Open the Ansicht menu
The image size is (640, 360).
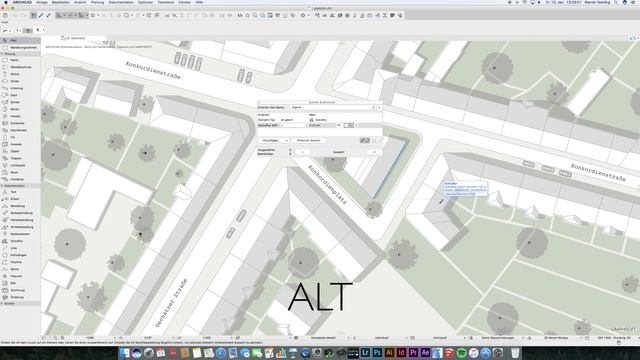[x=80, y=2]
